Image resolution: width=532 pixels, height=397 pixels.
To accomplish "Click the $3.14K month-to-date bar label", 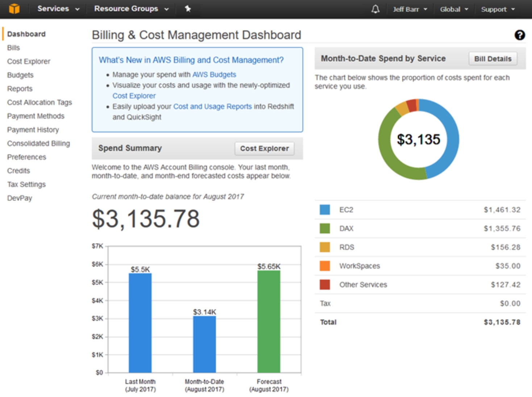I will coord(204,312).
